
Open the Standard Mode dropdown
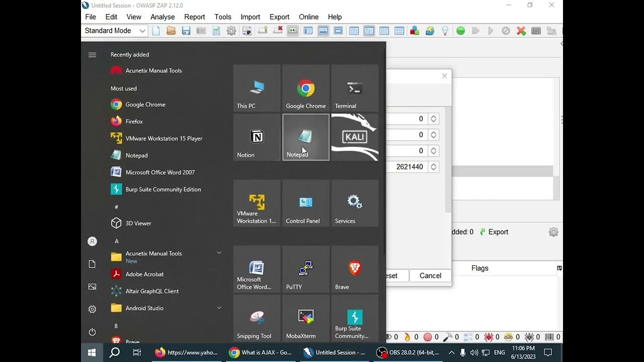click(114, 31)
